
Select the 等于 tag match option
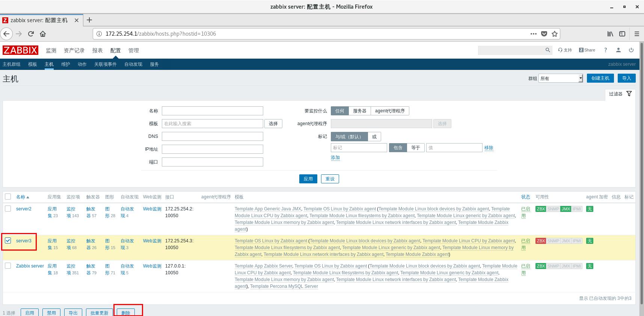click(415, 148)
